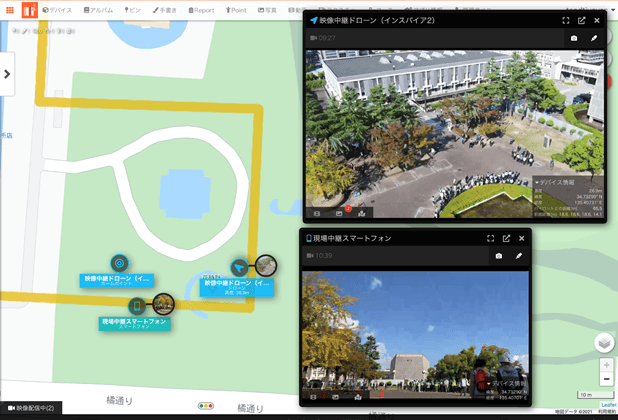Select the 手書き drawing tool

pos(167,10)
